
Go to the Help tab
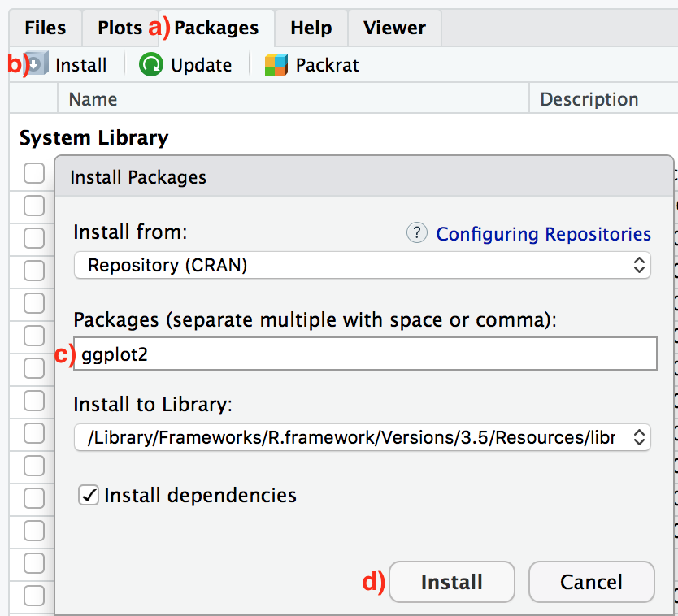(311, 28)
